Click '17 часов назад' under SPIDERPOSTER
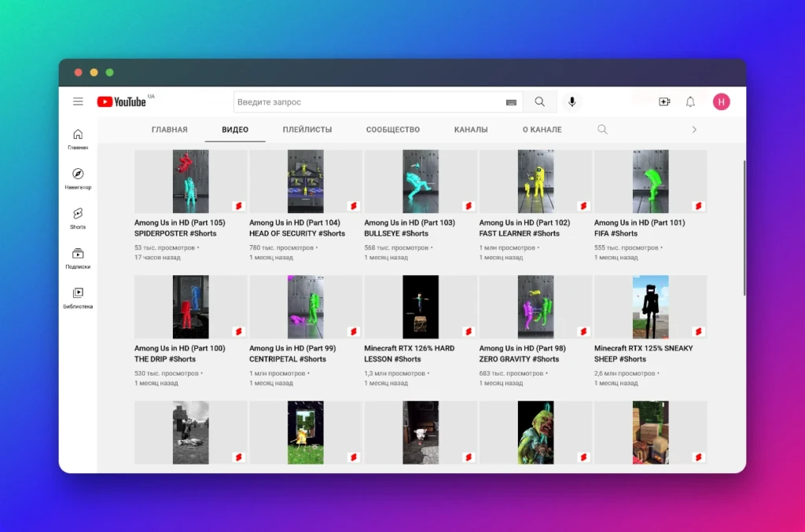 click(157, 258)
